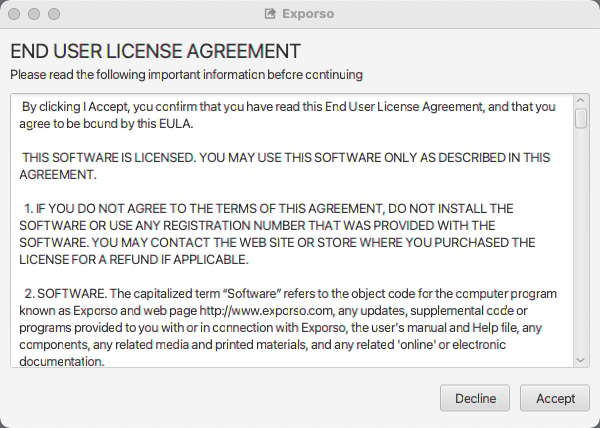Click the gray zoom window button

(x=53, y=14)
